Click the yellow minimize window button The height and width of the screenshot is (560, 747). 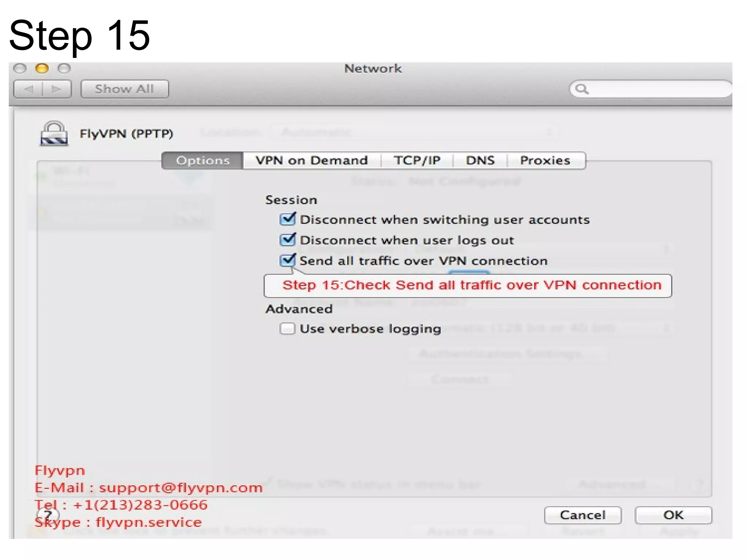pos(42,69)
